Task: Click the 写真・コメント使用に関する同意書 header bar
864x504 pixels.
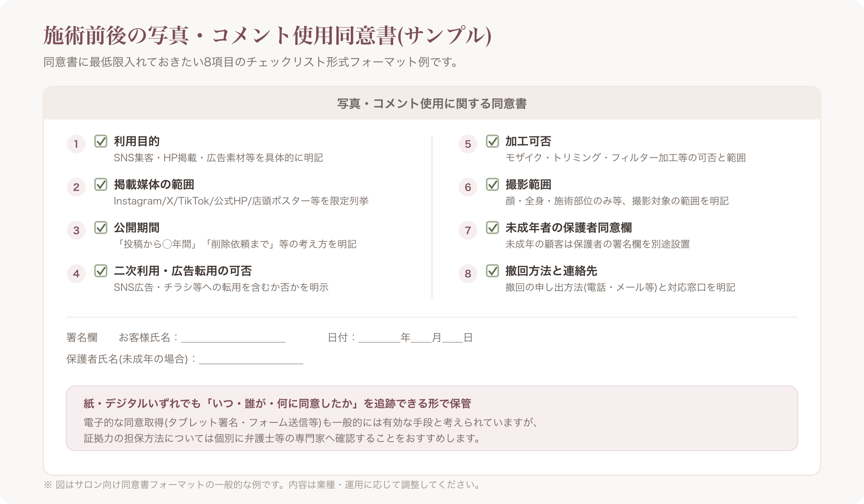Action: 432,103
